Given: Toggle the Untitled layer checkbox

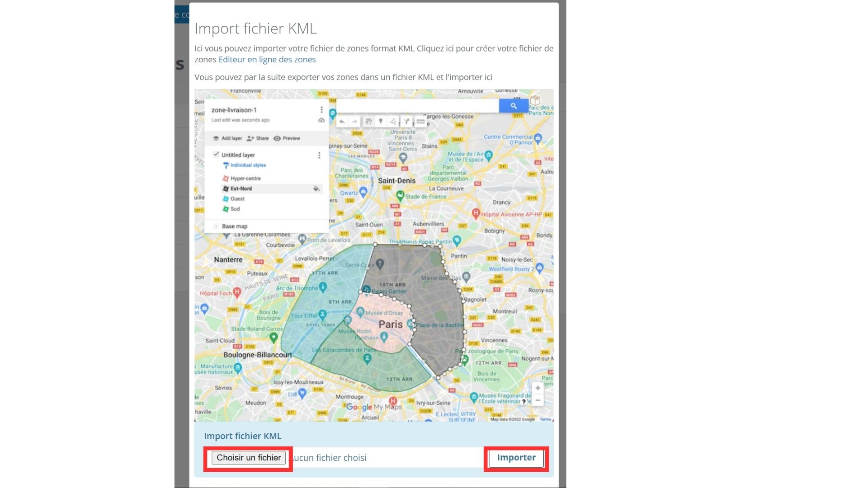Looking at the screenshot, I should tap(216, 155).
